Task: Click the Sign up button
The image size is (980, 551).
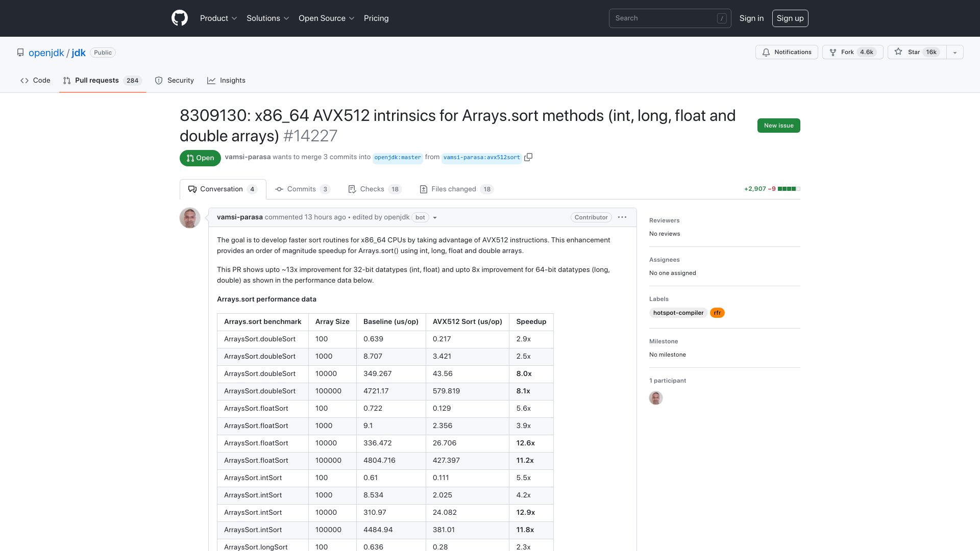Action: click(790, 18)
